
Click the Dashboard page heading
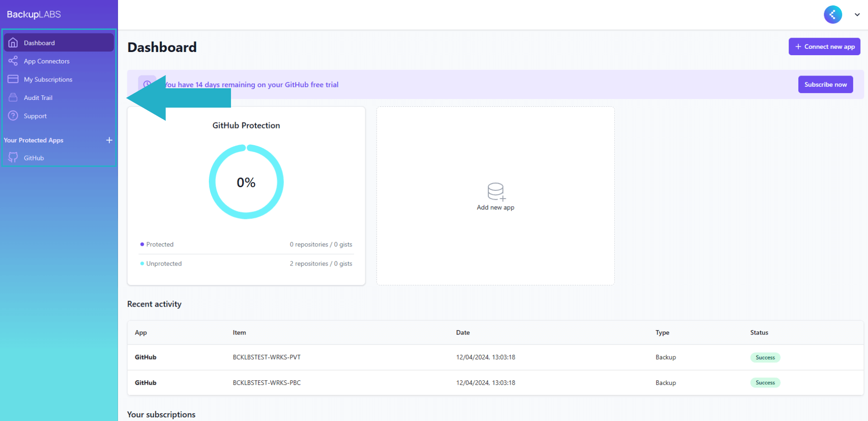[x=162, y=47]
